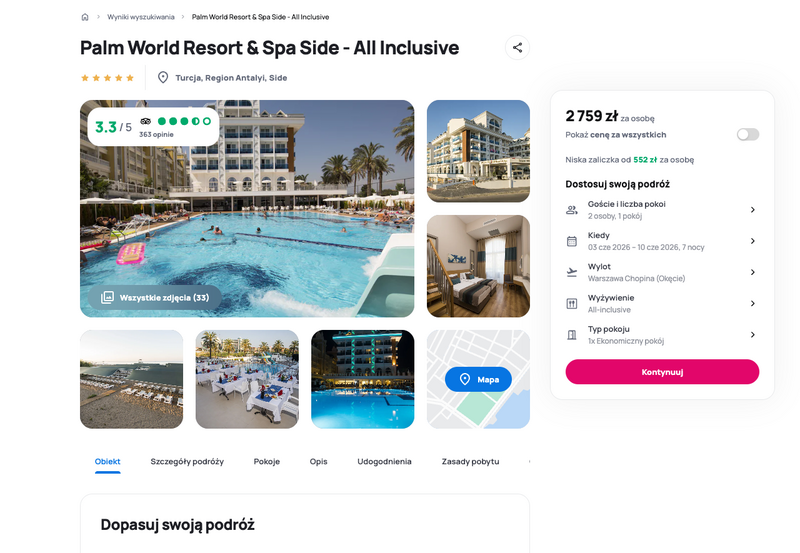Click the home icon in breadcrumb
The image size is (800, 553).
pos(85,17)
